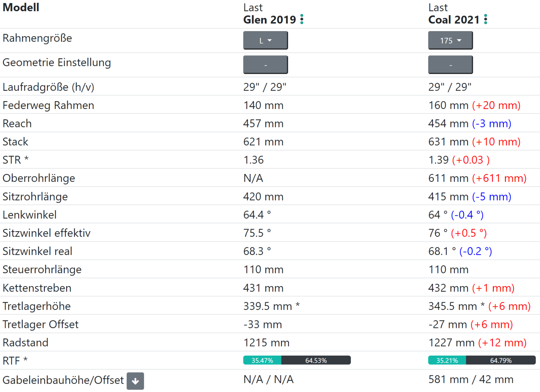Click the Last brand label above Glen 2019
The height and width of the screenshot is (392, 540).
[253, 7]
